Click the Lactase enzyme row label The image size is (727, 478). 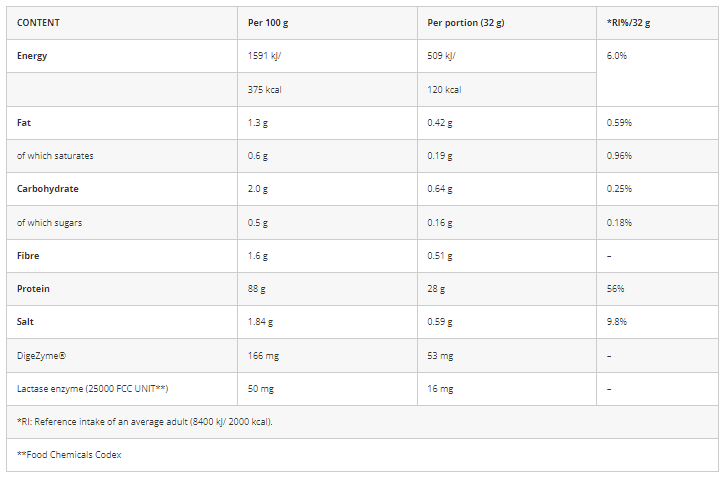92,389
